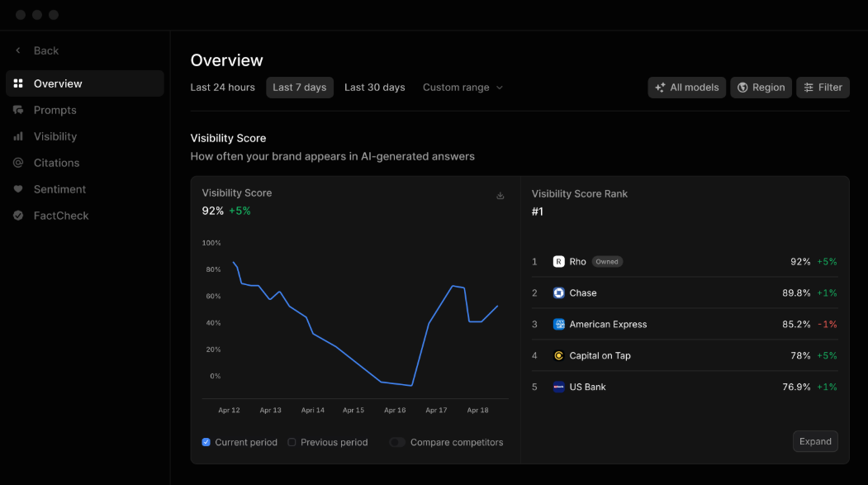This screenshot has height=485, width=868.
Task: Open Citations in the sidebar
Action: click(85, 163)
